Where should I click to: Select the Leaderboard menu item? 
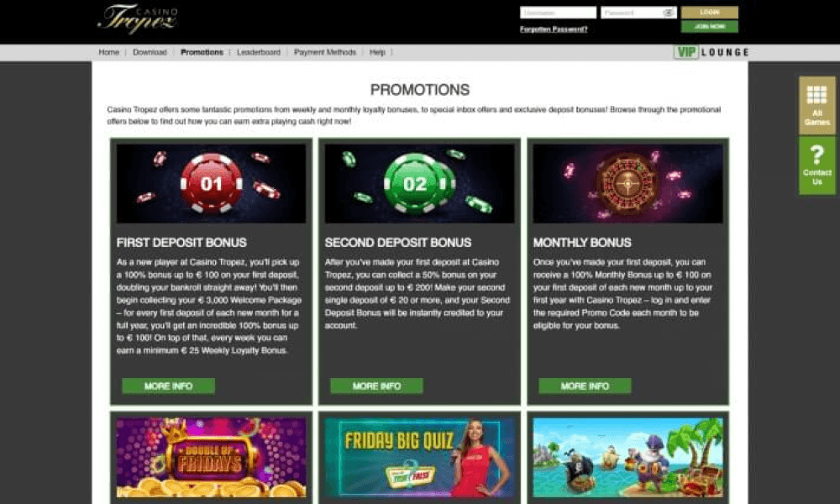click(x=258, y=52)
